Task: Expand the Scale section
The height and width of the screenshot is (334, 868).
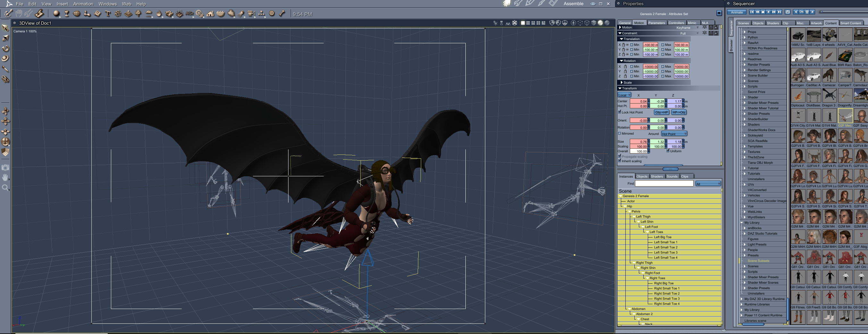Action: pyautogui.click(x=622, y=83)
